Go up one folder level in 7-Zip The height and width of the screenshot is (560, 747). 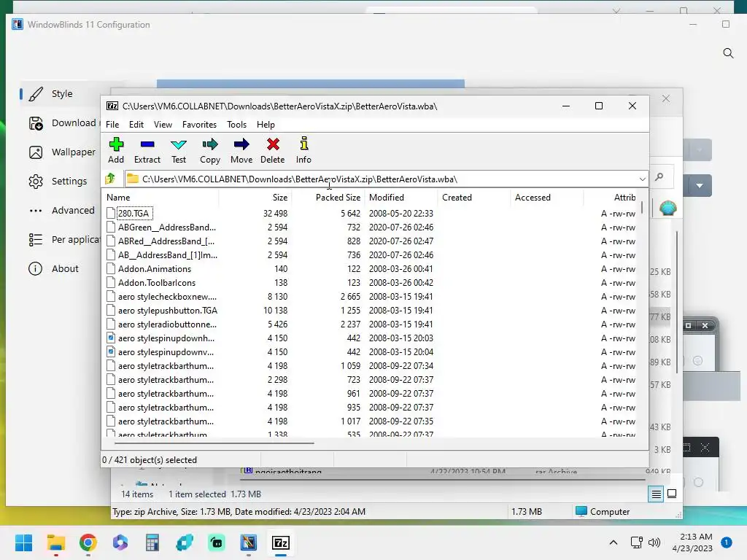click(x=111, y=179)
